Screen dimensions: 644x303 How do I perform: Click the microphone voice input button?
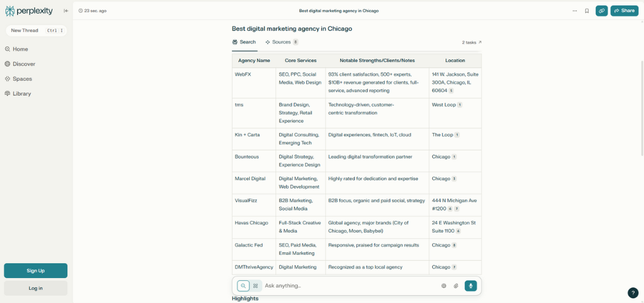tap(470, 286)
